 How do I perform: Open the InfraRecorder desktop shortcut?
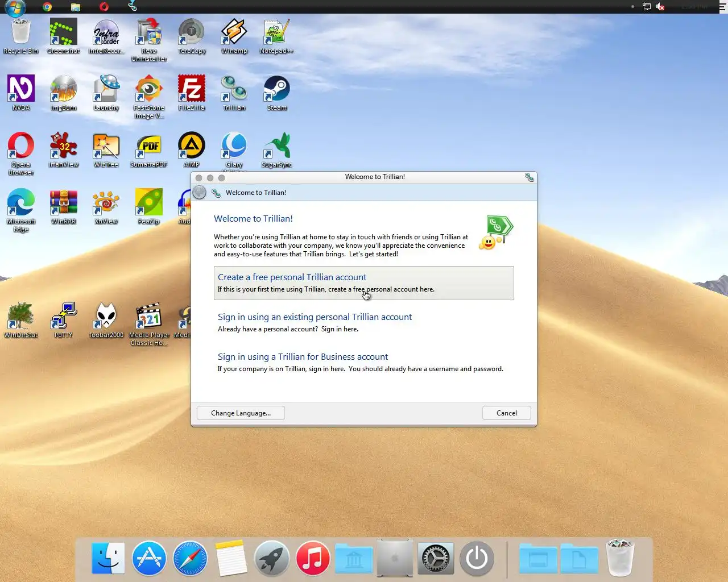[106, 36]
